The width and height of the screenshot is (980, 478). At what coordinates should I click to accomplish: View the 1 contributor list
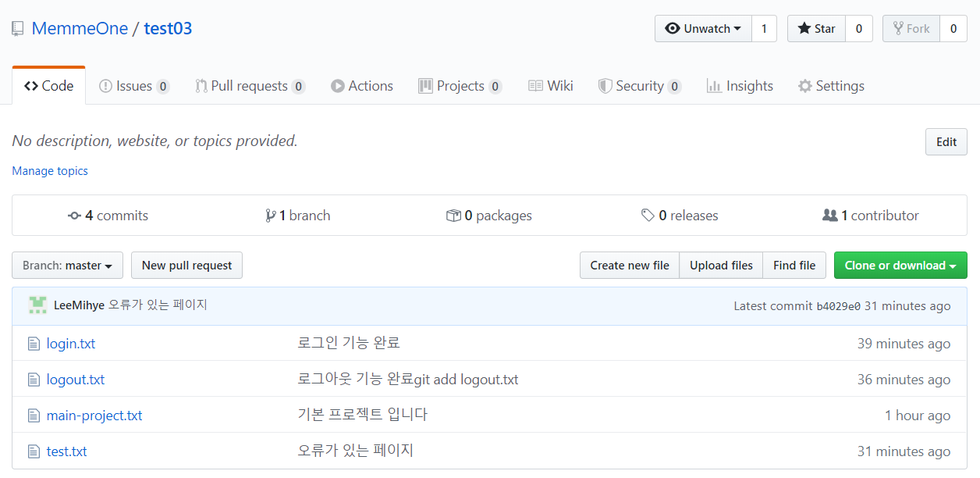tap(871, 216)
